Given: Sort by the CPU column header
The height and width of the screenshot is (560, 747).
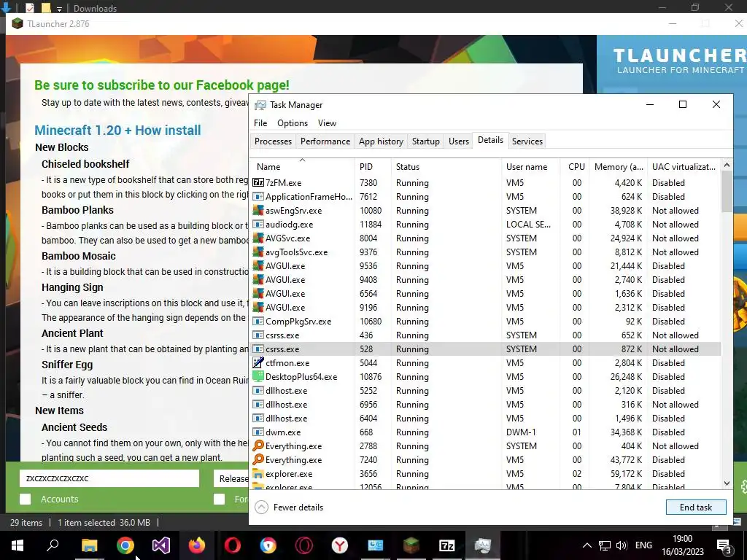Looking at the screenshot, I should (575, 167).
